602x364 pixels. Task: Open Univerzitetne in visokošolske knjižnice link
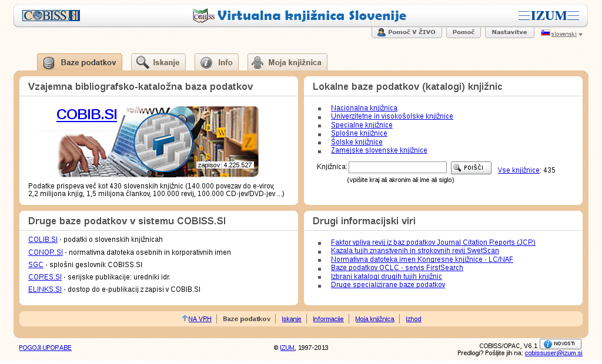tap(392, 116)
